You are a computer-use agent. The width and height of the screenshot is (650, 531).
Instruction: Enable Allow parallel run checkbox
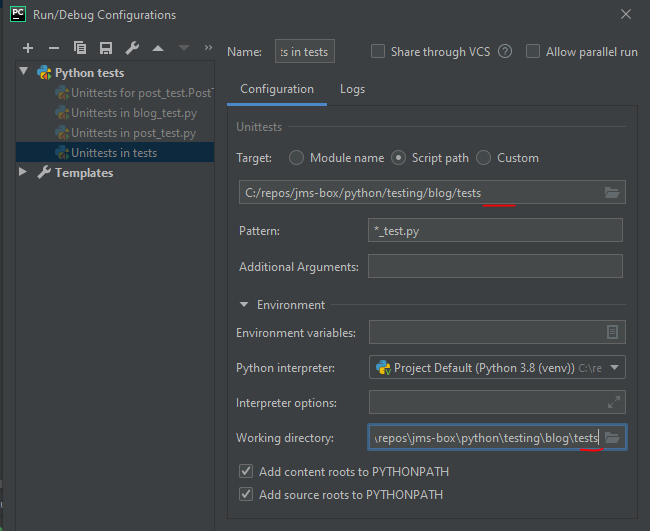pos(533,52)
